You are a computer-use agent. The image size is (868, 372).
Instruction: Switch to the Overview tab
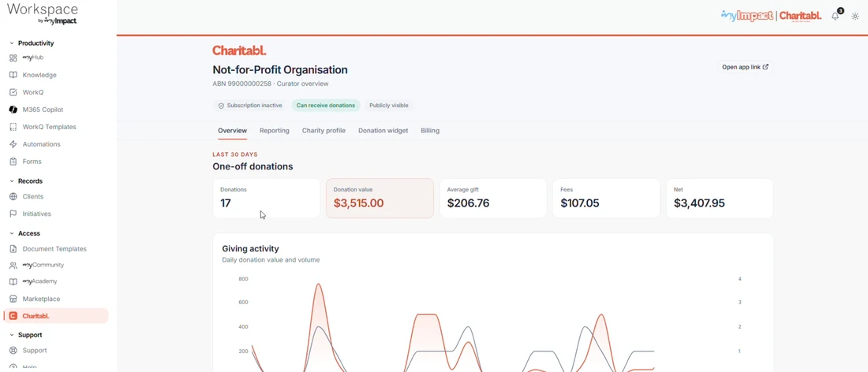[x=233, y=131]
